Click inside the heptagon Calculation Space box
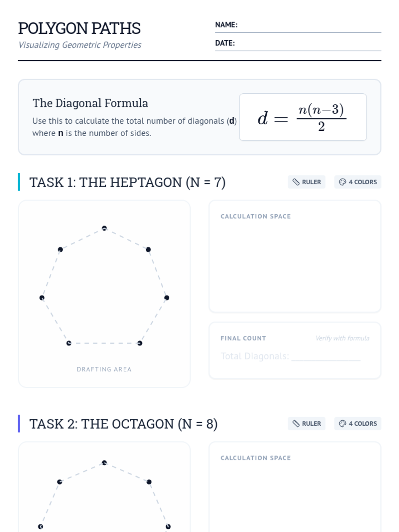 (295, 263)
